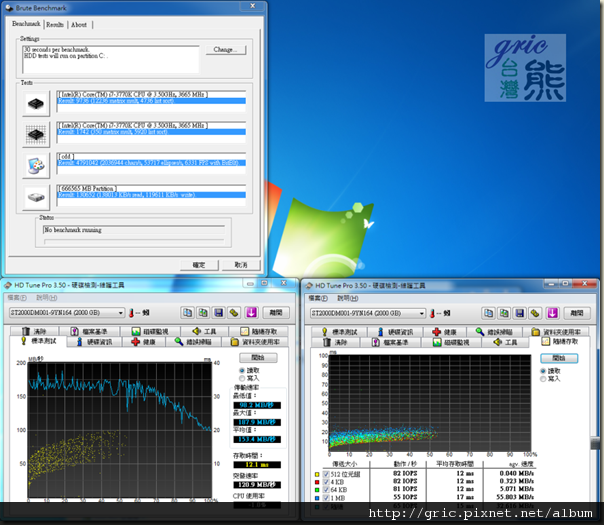Run the multi-core CPU grid test icon

tap(36, 135)
